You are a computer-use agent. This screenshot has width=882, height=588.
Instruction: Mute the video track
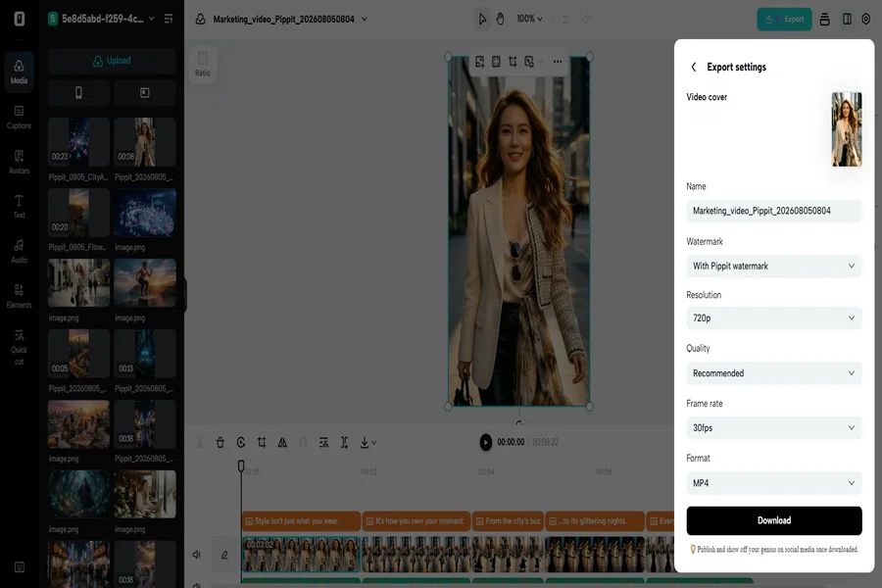pyautogui.click(x=197, y=555)
